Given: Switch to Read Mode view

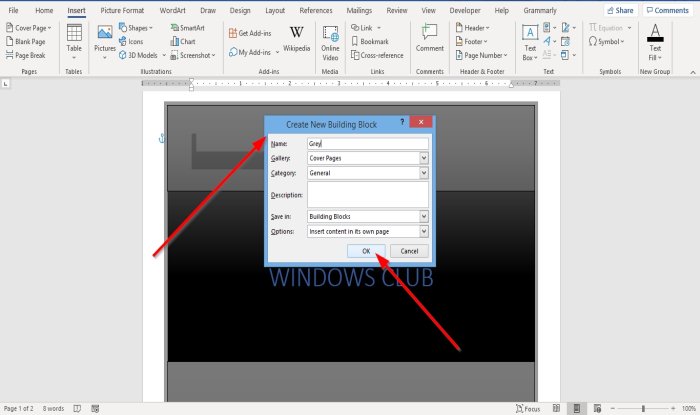Looking at the screenshot, I should [556, 408].
